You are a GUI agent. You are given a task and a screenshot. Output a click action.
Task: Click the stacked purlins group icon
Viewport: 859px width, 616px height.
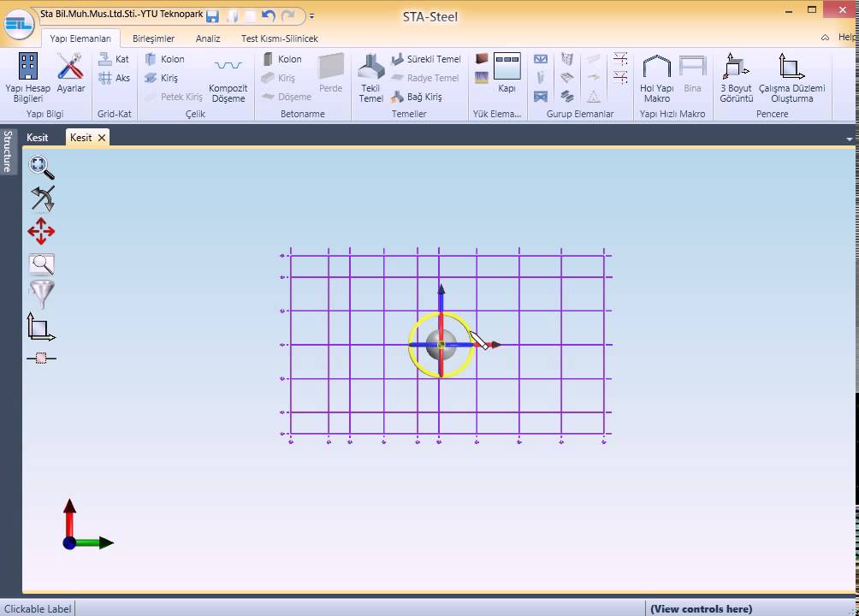567,97
